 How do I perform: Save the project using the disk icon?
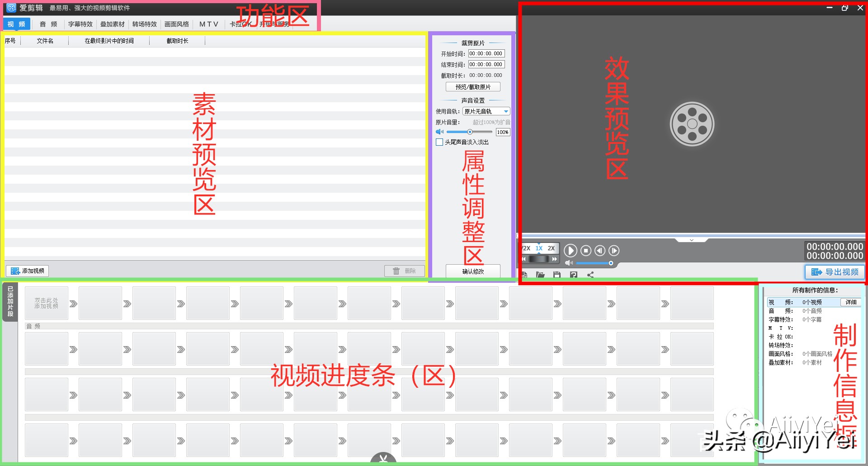pyautogui.click(x=557, y=275)
